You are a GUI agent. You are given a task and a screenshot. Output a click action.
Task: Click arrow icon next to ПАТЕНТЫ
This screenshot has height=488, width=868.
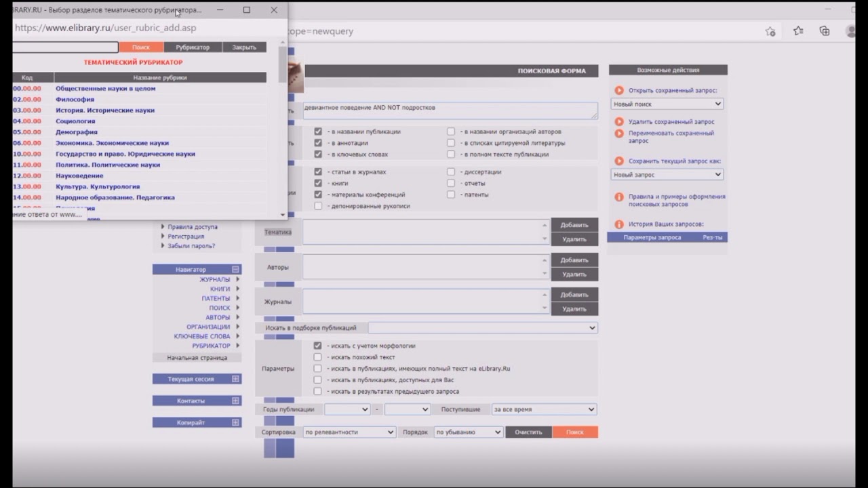[x=237, y=298]
